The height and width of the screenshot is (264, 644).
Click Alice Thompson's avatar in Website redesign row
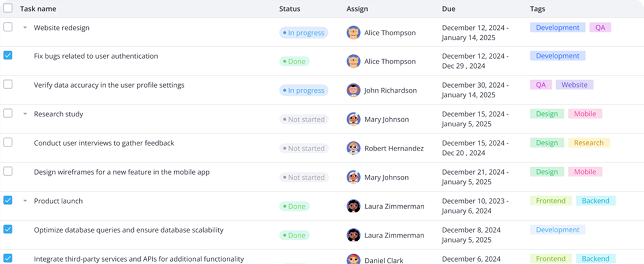pyautogui.click(x=353, y=33)
